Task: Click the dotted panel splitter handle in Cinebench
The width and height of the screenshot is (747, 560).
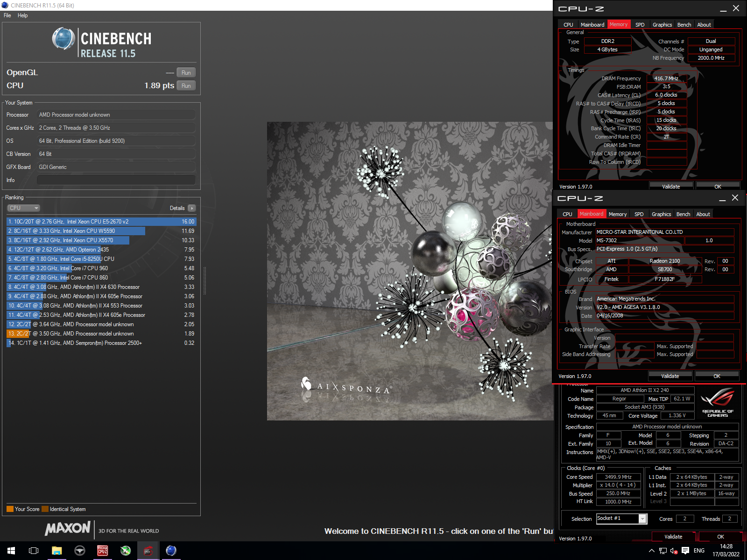Action: 204,280
